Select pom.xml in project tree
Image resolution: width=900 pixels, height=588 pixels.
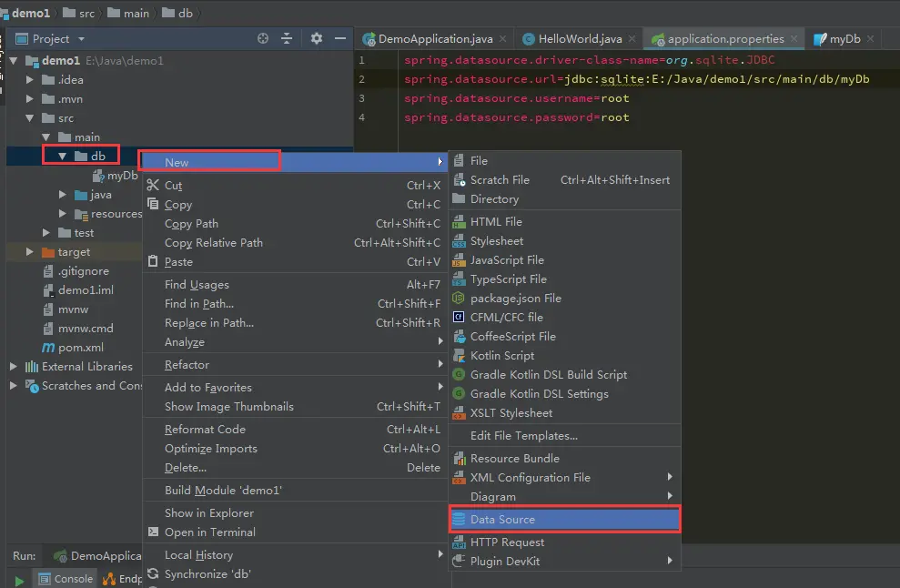[x=73, y=348]
